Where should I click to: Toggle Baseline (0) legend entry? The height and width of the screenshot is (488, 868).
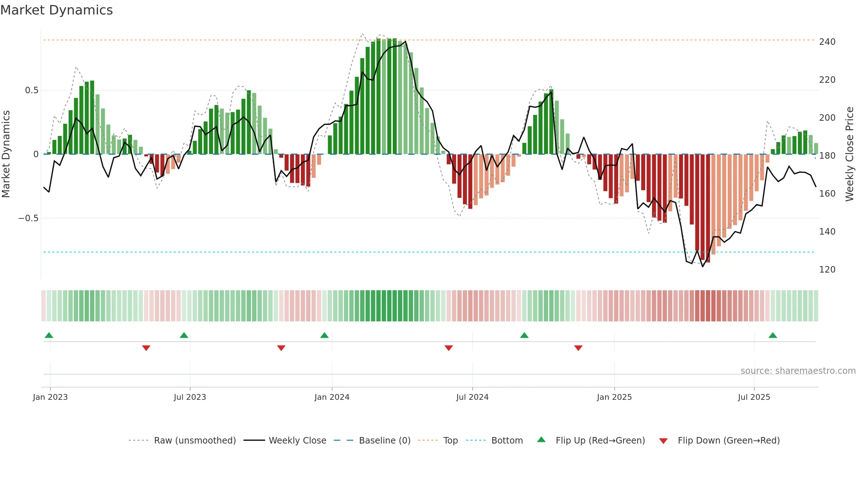click(x=372, y=440)
